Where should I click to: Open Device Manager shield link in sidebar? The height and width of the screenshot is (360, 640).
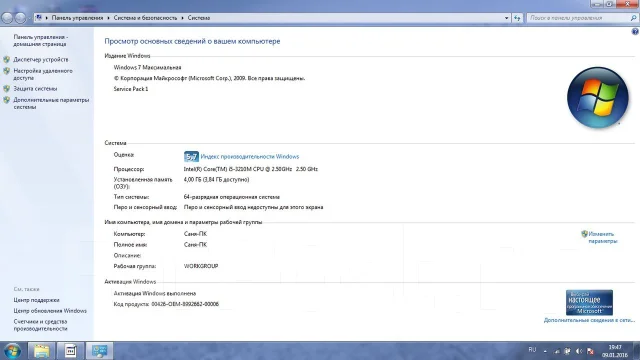[41, 60]
